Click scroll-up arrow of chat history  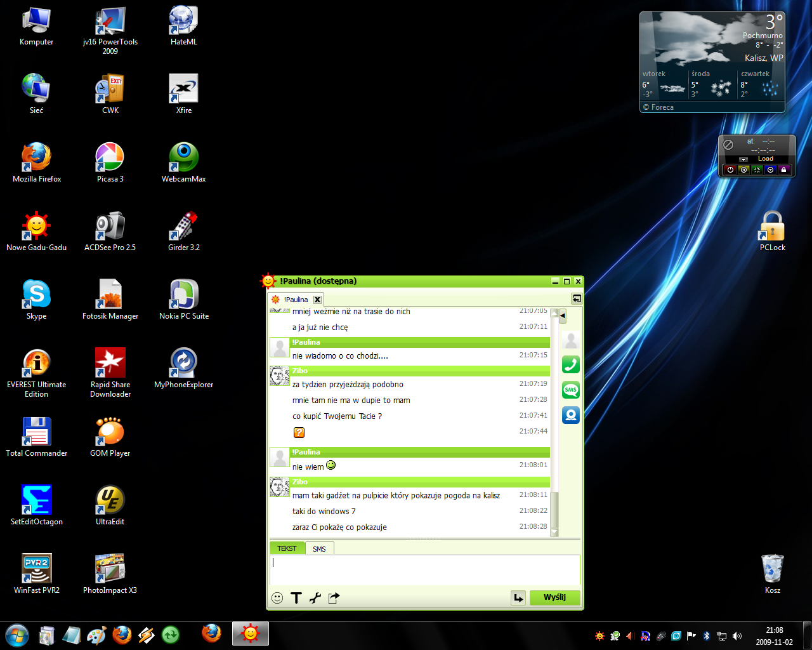point(554,313)
